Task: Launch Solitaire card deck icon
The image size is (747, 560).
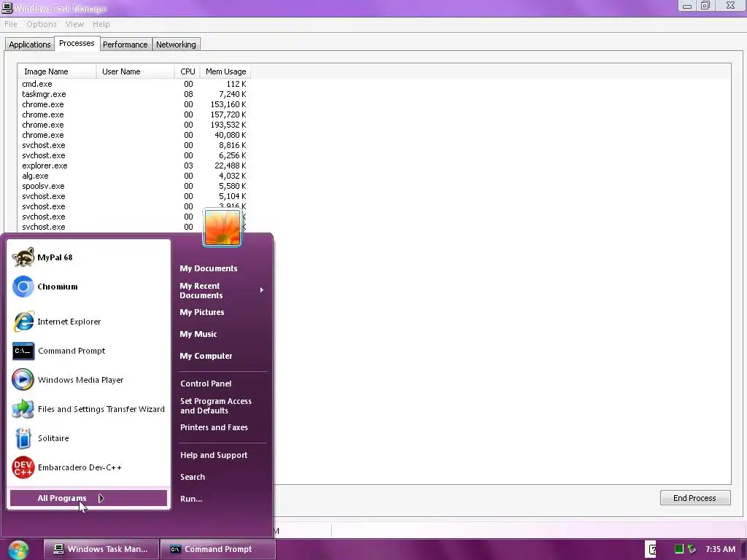Action: pos(23,438)
